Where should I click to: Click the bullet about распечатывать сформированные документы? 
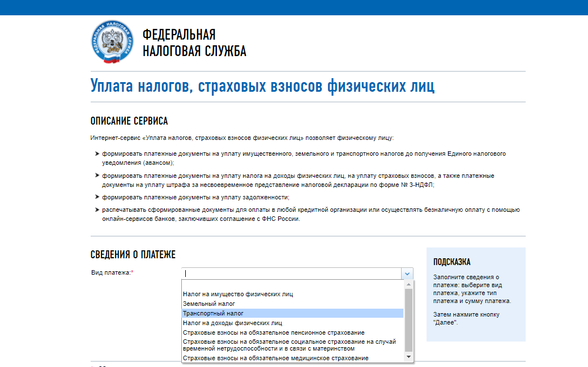coord(311,215)
